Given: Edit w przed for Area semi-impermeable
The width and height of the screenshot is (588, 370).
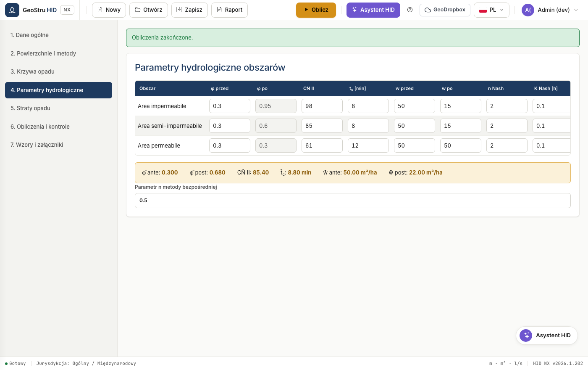Looking at the screenshot, I should point(415,126).
